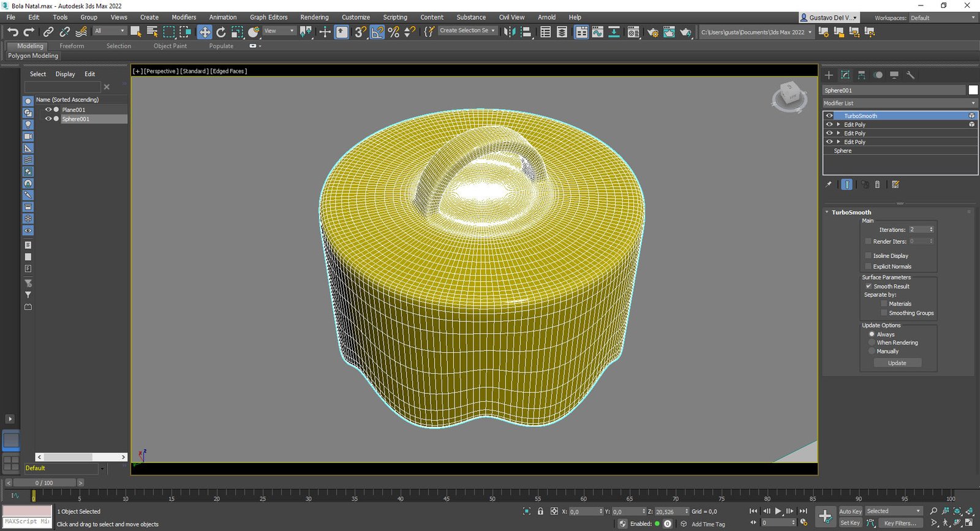Open the Curve Editor icon

click(598, 32)
